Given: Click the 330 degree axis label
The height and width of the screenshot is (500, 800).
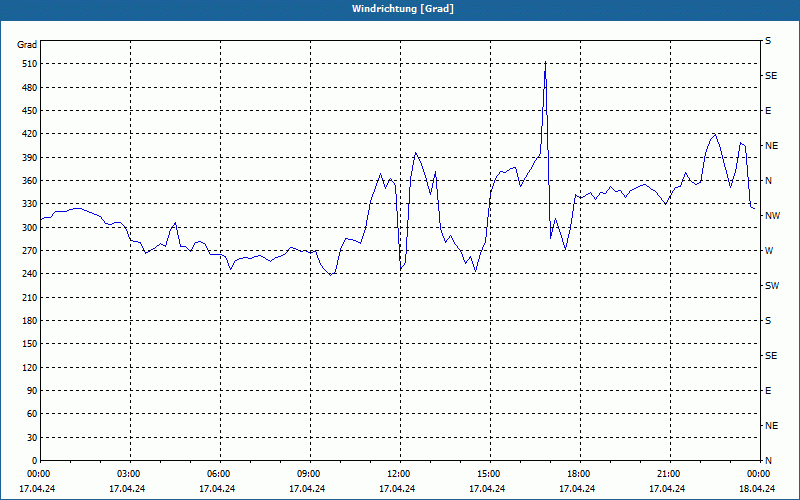Looking at the screenshot, I should (30, 204).
